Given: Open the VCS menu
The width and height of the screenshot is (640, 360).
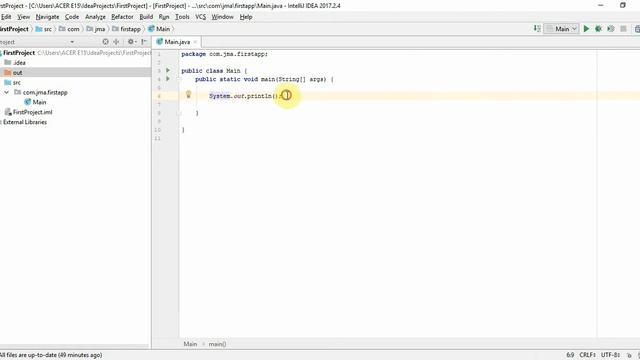Looking at the screenshot, I should pos(200,17).
